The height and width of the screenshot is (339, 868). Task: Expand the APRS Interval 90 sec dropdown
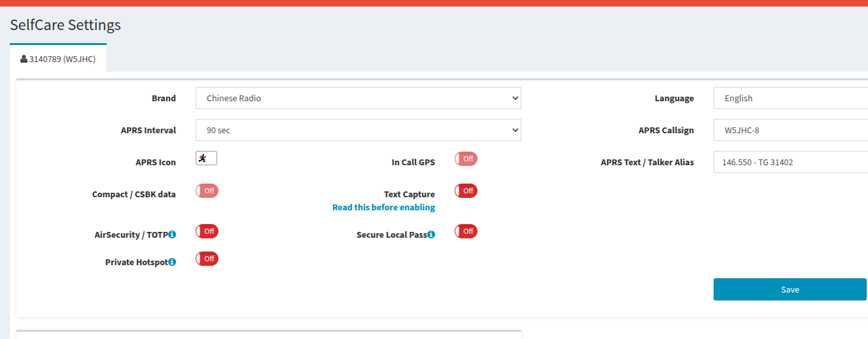click(x=358, y=130)
